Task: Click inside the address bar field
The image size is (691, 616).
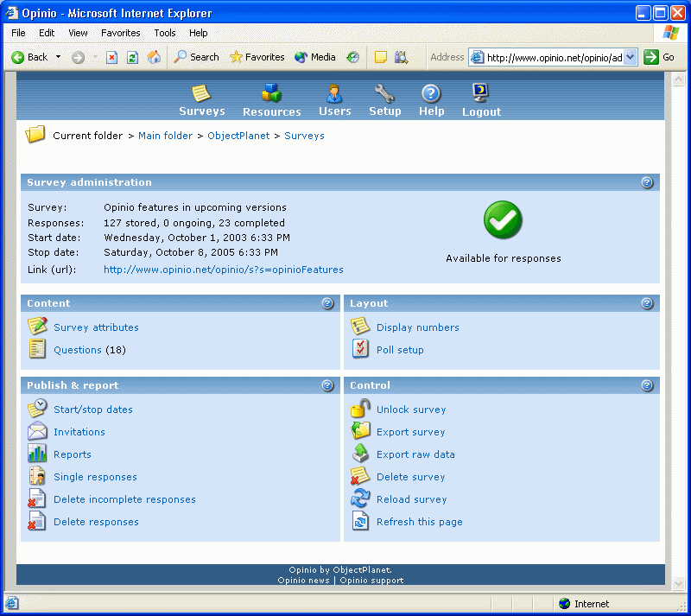Action: (555, 57)
